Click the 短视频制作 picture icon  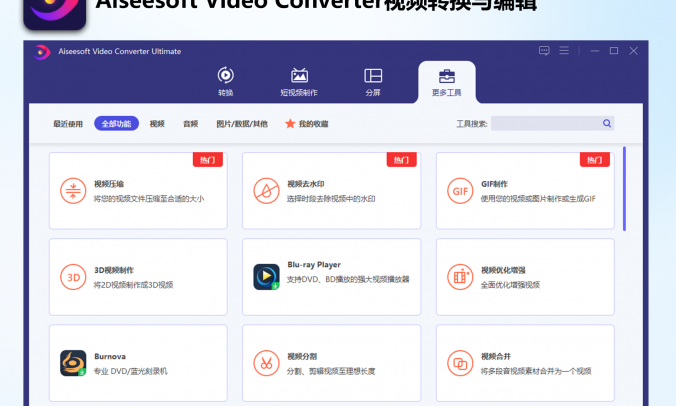click(x=299, y=75)
